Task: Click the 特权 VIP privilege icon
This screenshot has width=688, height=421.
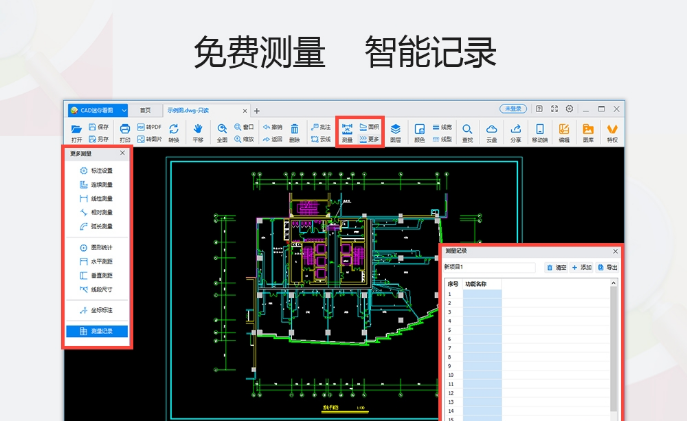Action: [612, 133]
